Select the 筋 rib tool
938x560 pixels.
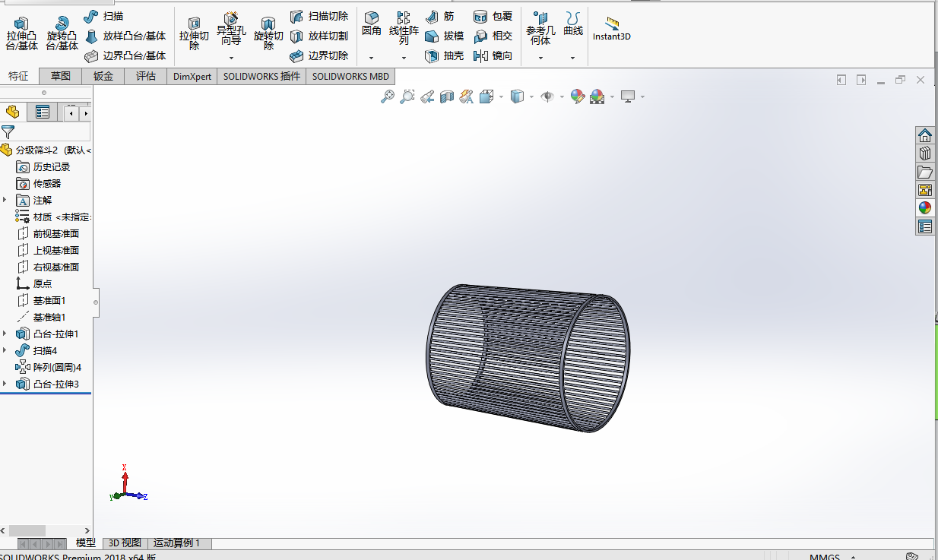[440, 16]
